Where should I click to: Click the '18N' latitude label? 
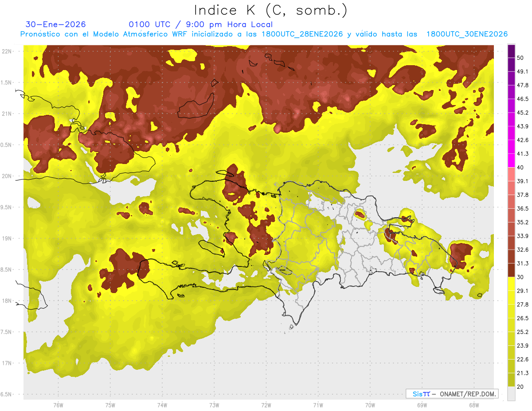tap(7, 301)
